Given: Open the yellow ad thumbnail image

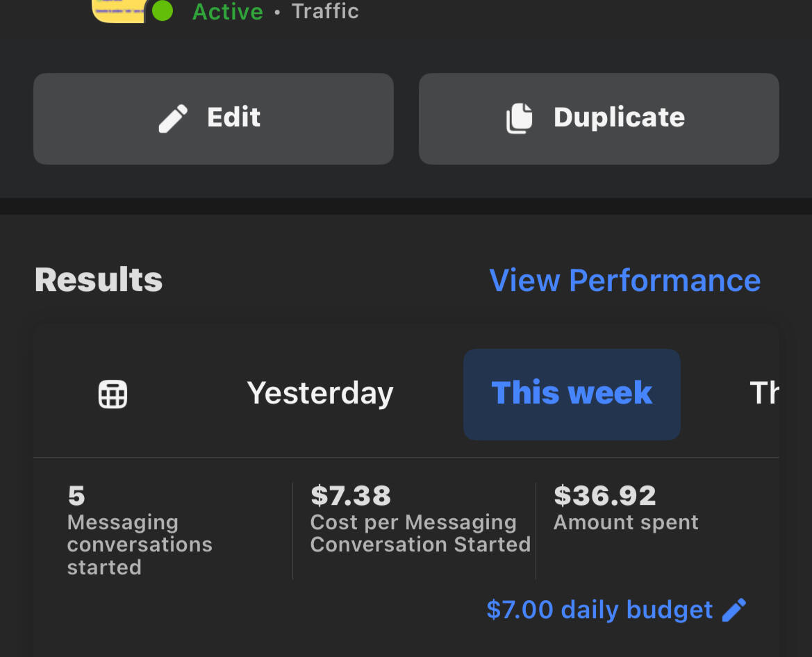Looking at the screenshot, I should (118, 10).
